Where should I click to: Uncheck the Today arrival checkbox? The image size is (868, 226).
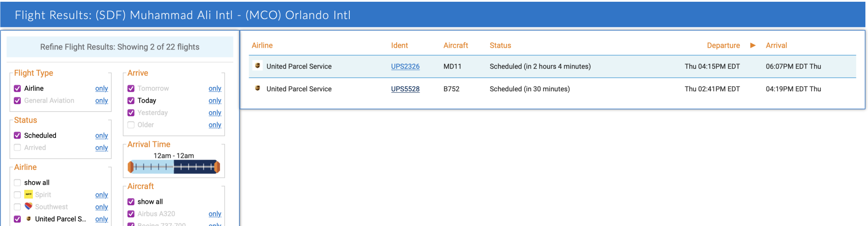pyautogui.click(x=131, y=100)
